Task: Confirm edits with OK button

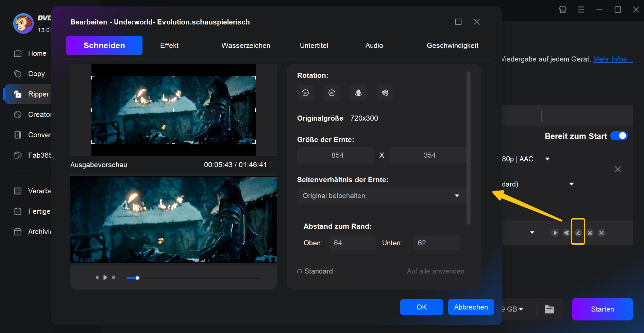Action: coord(422,307)
